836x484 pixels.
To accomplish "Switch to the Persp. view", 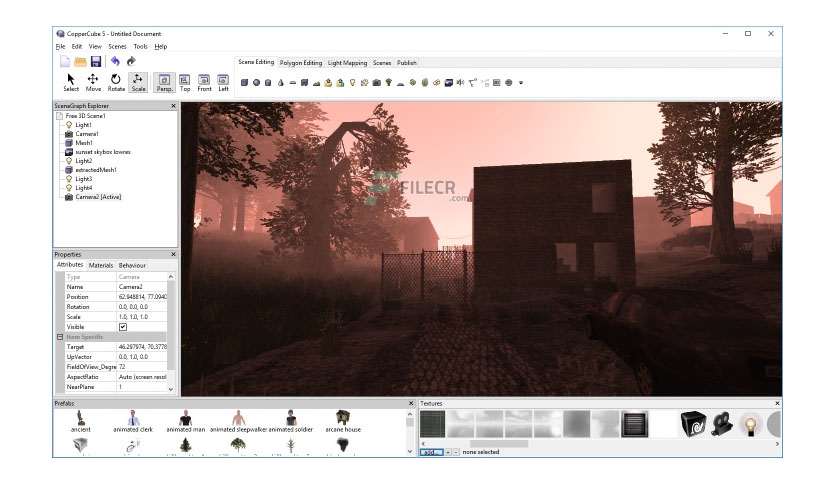I will pos(164,83).
